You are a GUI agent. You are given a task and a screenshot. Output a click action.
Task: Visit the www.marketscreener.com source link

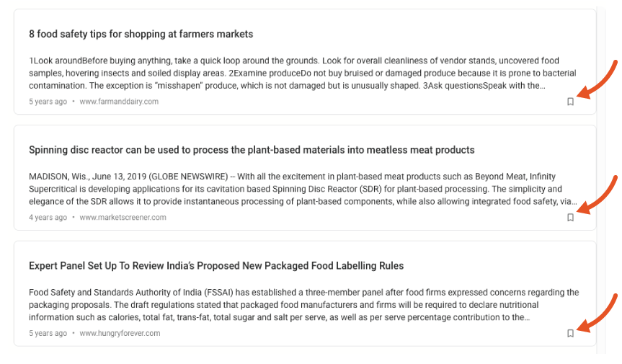123,217
